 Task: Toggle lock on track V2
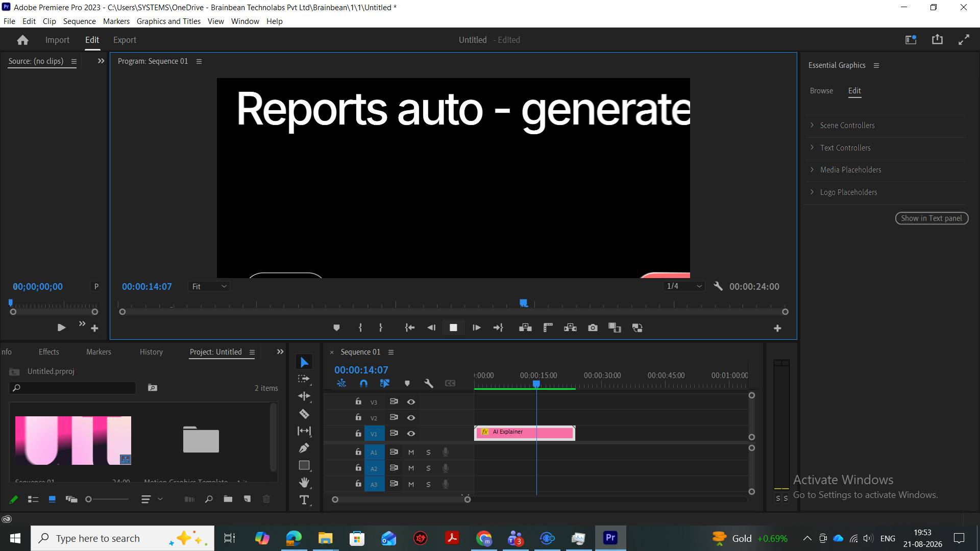click(358, 417)
